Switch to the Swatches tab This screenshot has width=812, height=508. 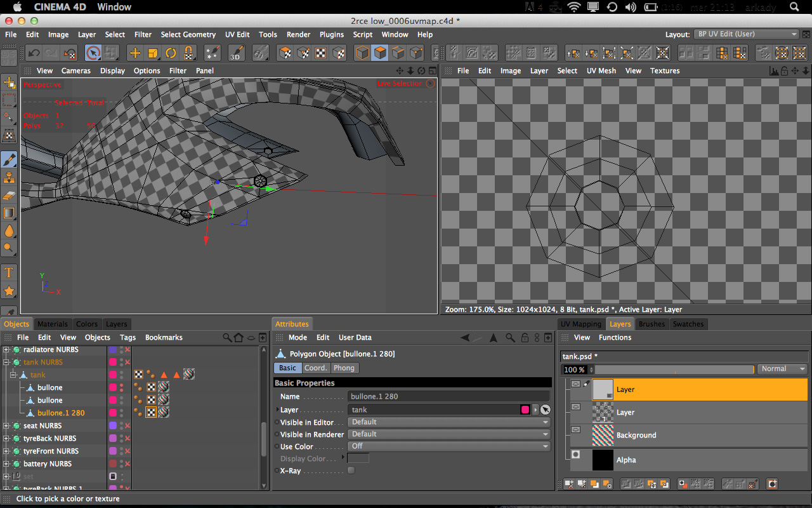[x=688, y=324]
